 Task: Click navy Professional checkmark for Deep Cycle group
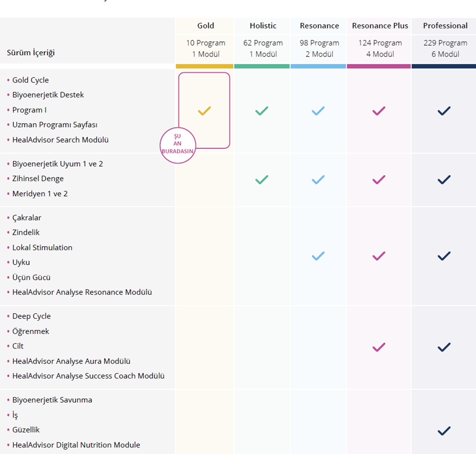pos(444,347)
